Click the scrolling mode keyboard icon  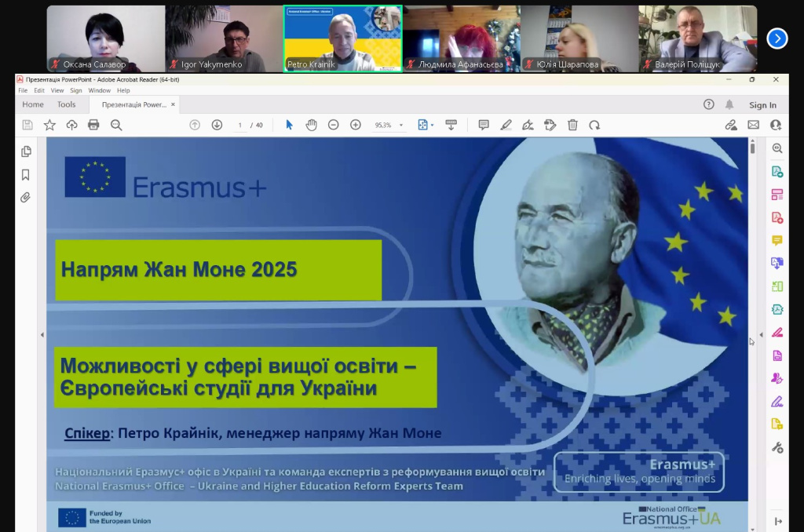pyautogui.click(x=451, y=125)
